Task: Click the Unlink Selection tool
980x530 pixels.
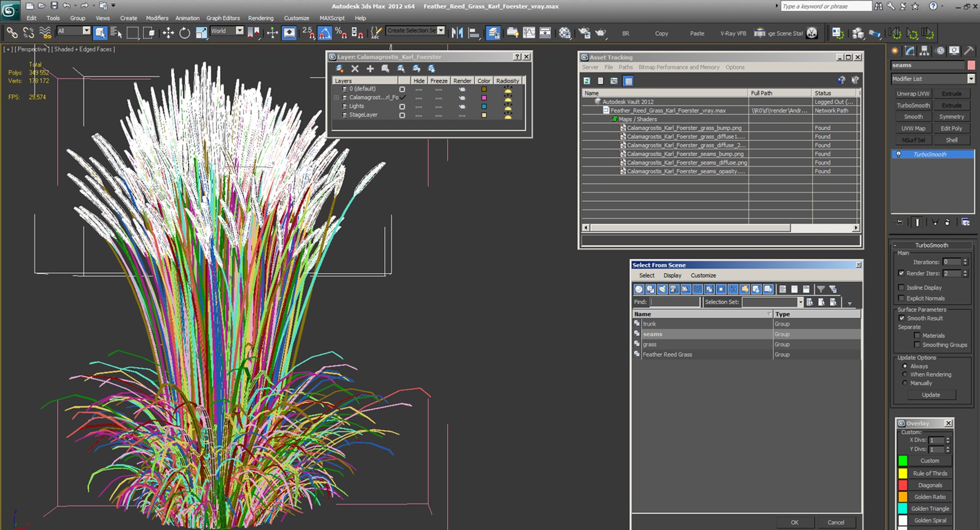Action: coord(29,33)
